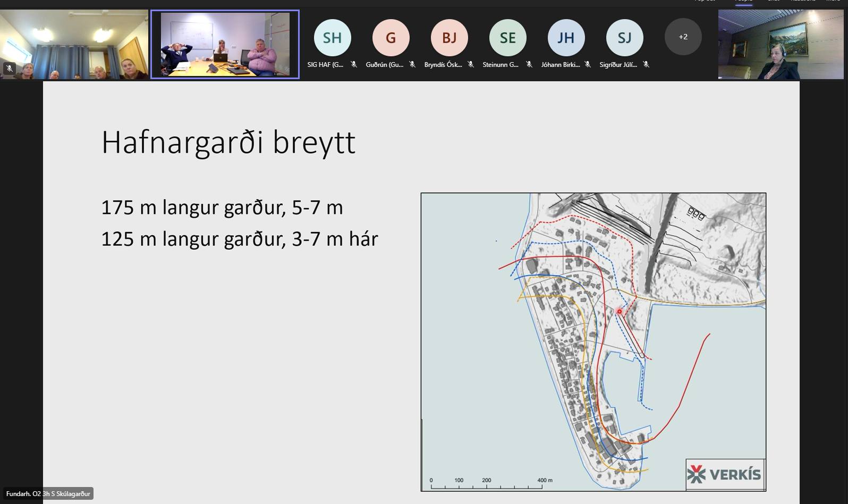
Task: Select the SJ avatar for Sigríður
Action: [624, 38]
